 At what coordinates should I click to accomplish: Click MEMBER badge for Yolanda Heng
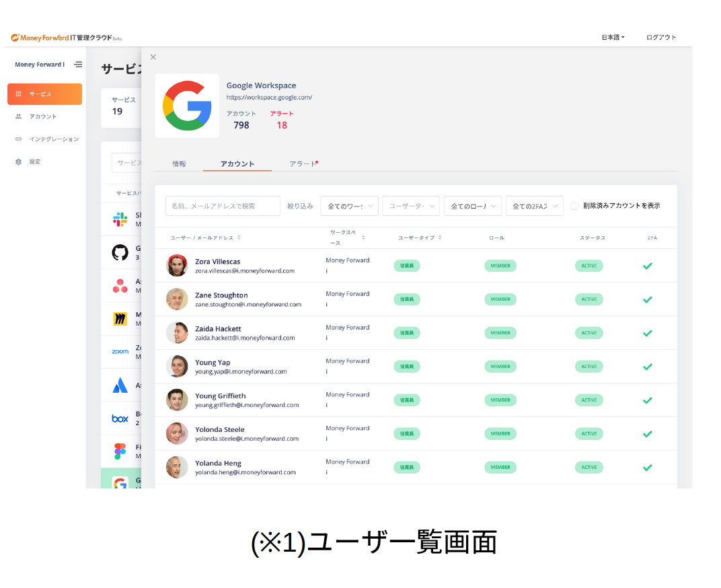(x=500, y=467)
